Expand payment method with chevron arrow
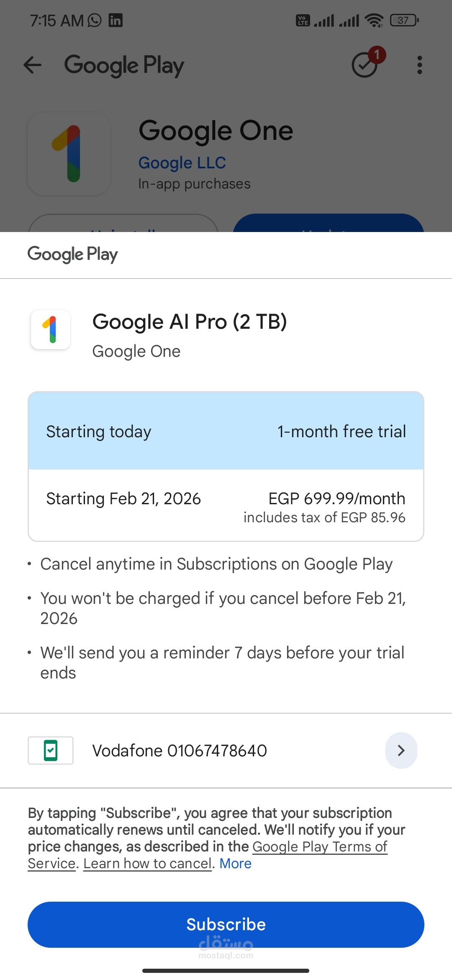Viewport: 452px width, 980px height. coord(401,750)
